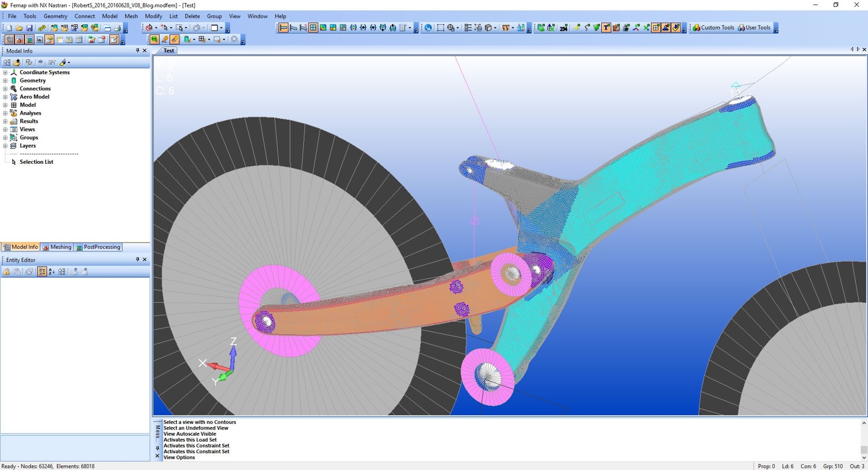
Task: Pin the Model Info pane
Action: click(138, 51)
